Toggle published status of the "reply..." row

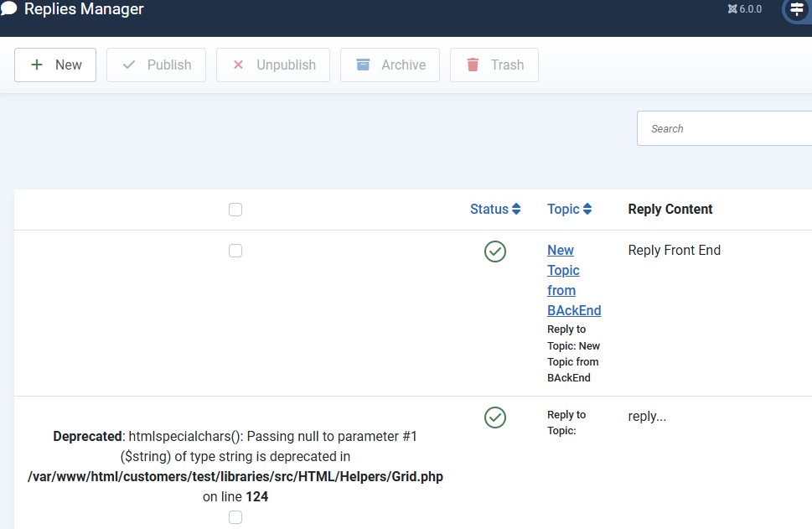pyautogui.click(x=495, y=417)
